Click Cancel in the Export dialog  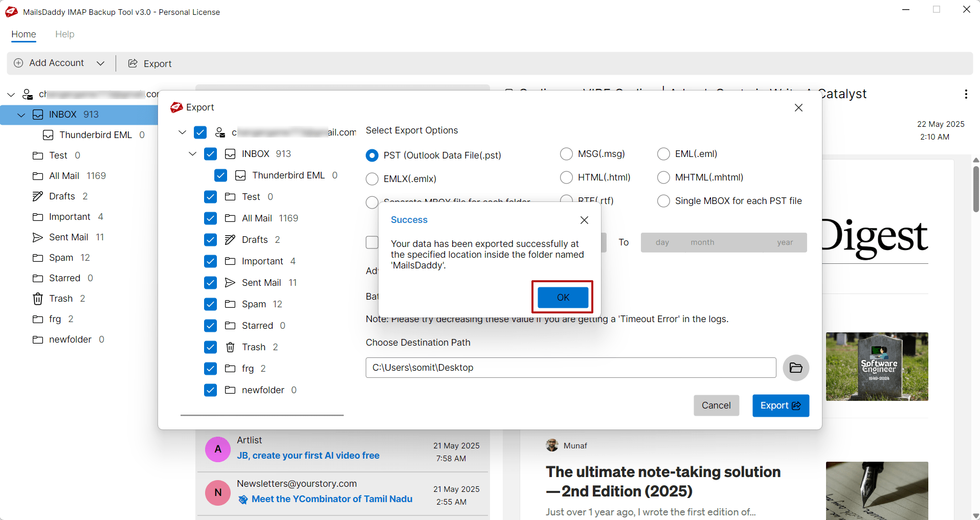pos(716,405)
